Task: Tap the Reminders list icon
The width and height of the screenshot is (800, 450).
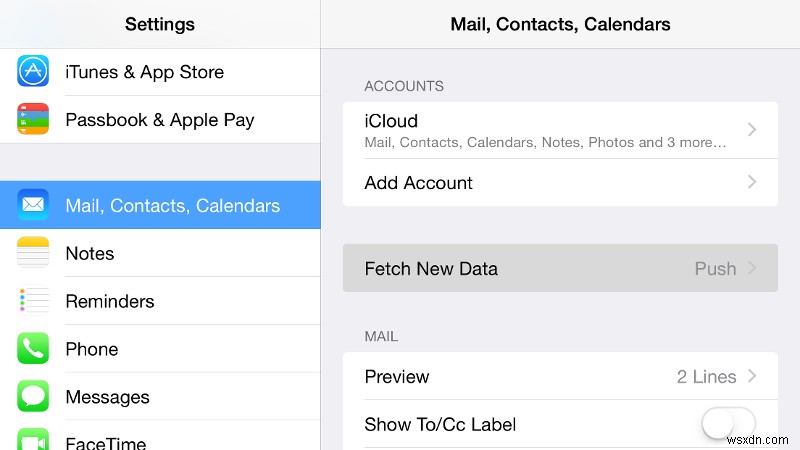Action: point(33,301)
